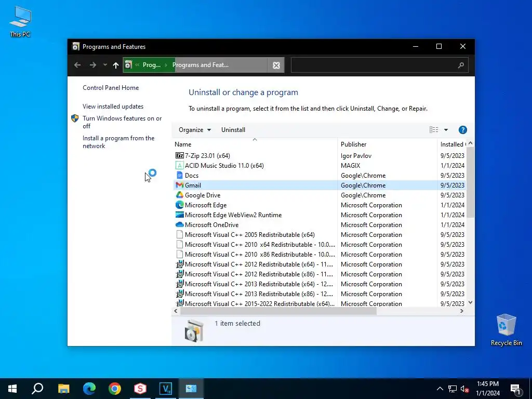Open Install a program from the network

coord(118,142)
